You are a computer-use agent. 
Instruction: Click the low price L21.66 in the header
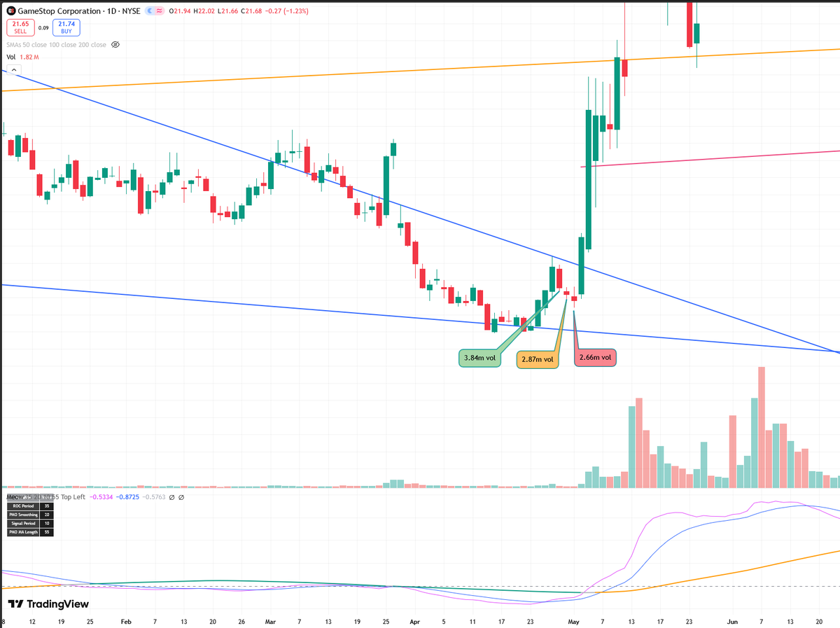coord(228,11)
